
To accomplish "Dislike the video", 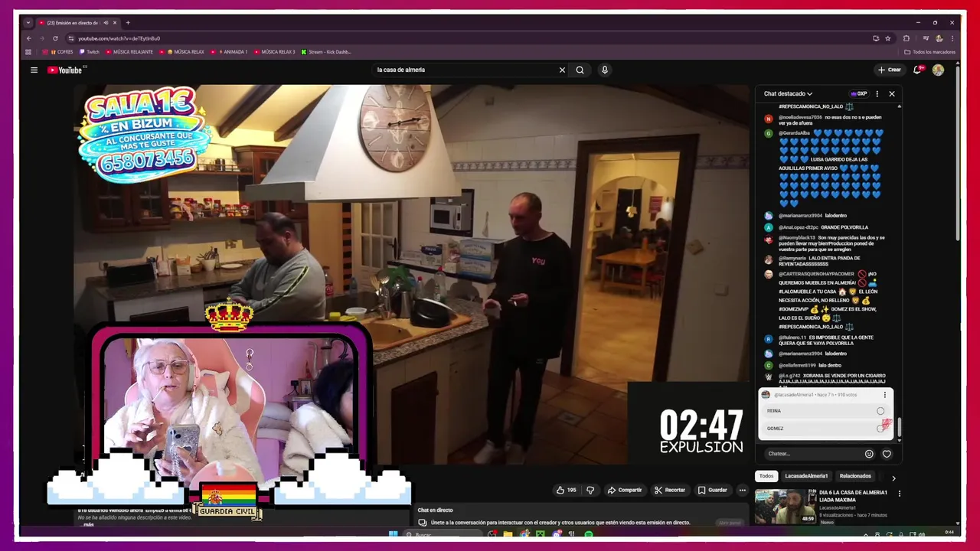I will [590, 490].
